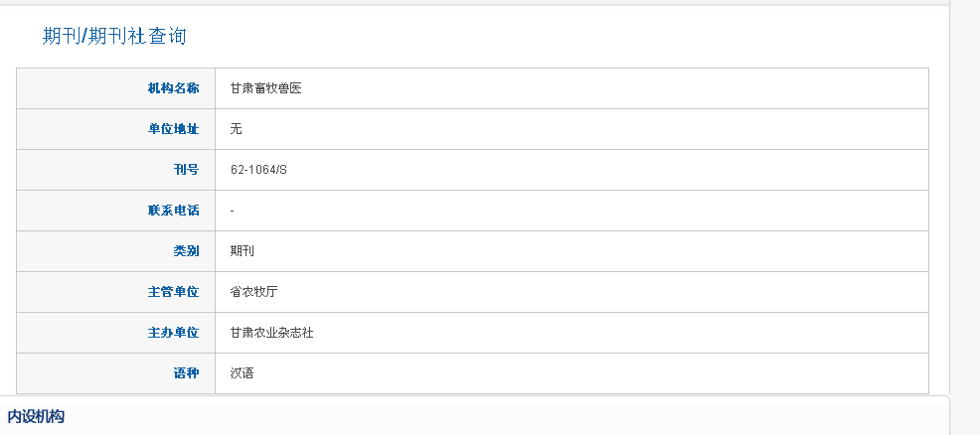Select the 主办单位 label cell

click(x=115, y=333)
